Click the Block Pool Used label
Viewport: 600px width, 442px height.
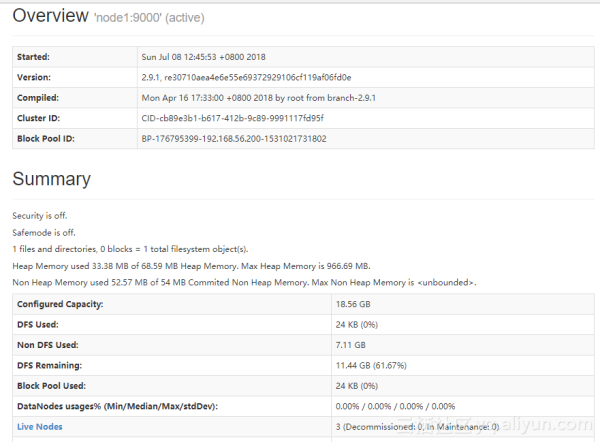pos(51,386)
